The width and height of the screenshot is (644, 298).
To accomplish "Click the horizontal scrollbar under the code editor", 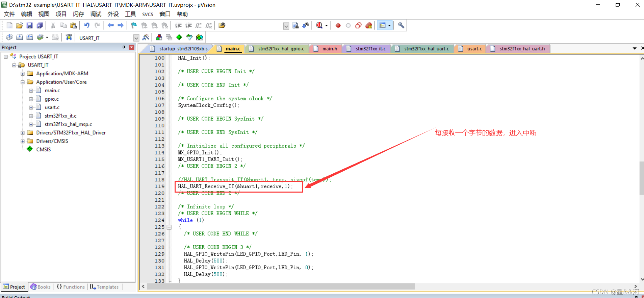I will coord(281,287).
